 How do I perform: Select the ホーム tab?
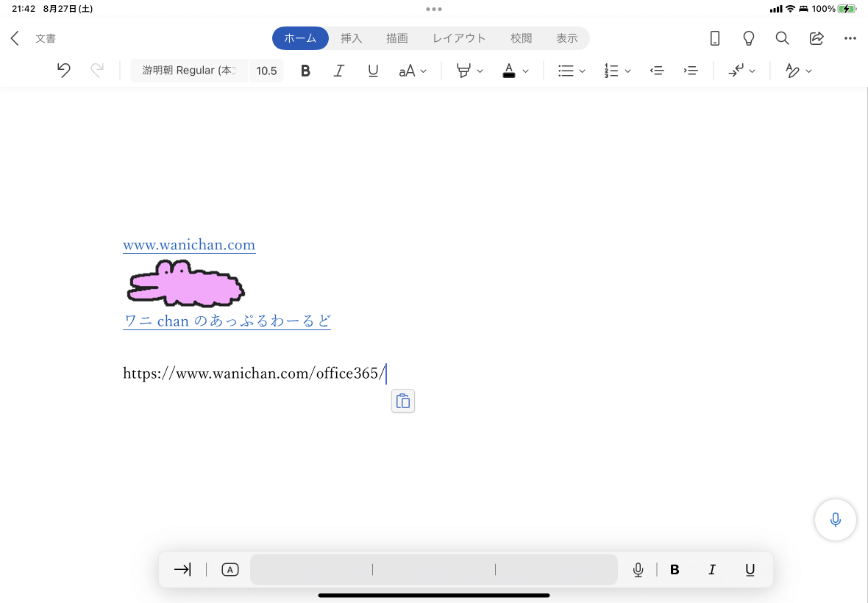(300, 38)
